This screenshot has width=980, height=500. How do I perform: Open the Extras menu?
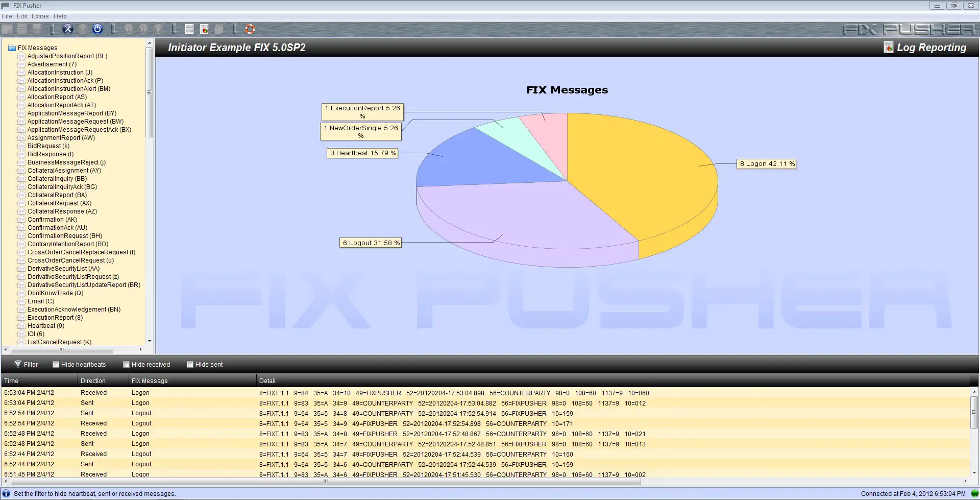(40, 16)
